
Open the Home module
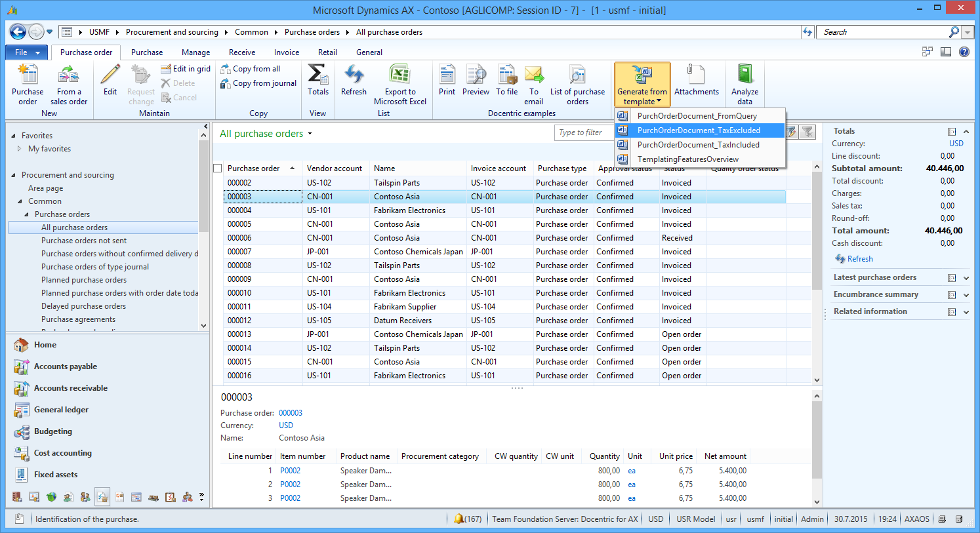[45, 345]
